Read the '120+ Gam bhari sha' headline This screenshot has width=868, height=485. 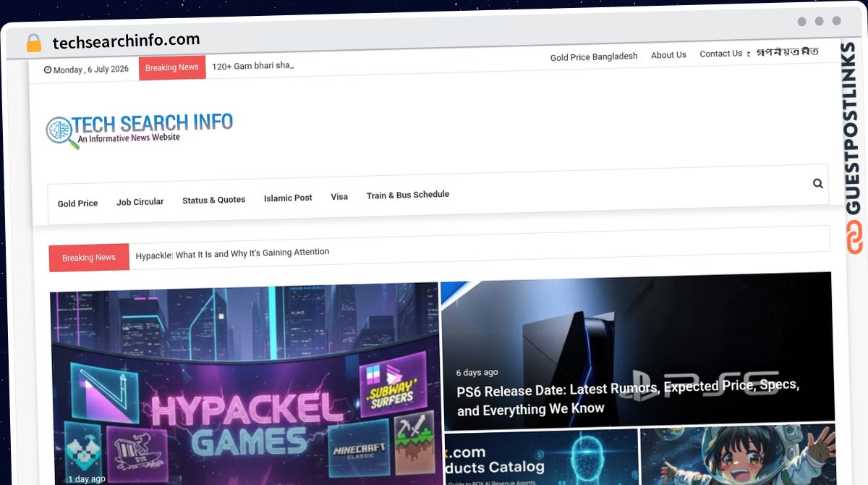[252, 65]
